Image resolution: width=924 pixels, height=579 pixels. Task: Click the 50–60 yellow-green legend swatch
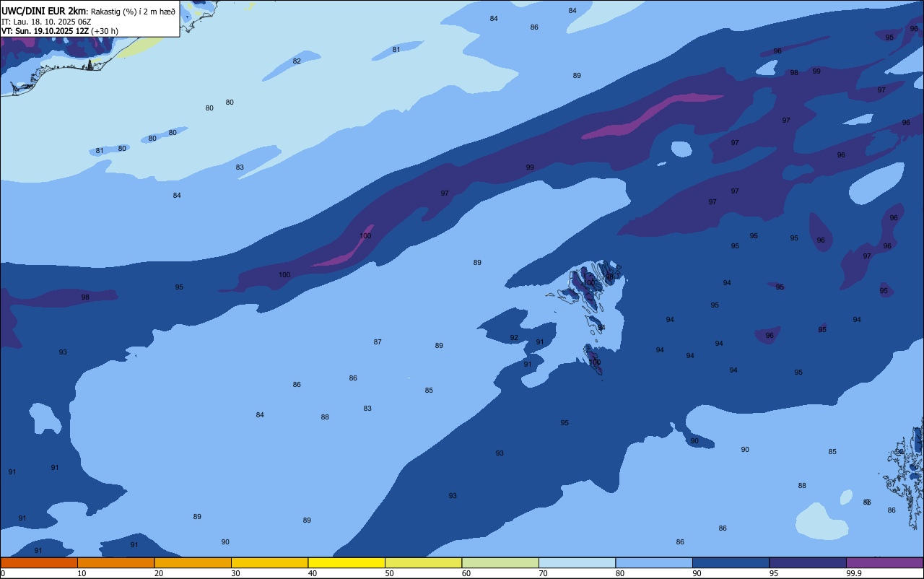pos(423,562)
